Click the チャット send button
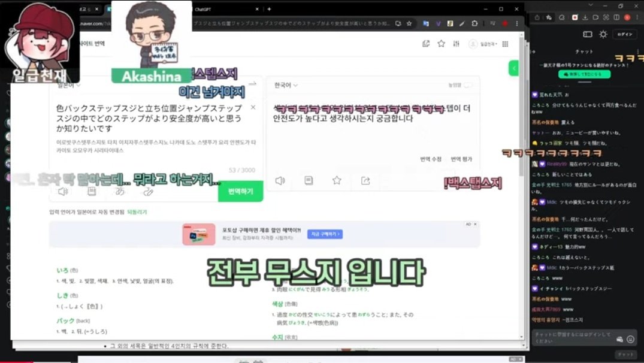 click(x=626, y=354)
